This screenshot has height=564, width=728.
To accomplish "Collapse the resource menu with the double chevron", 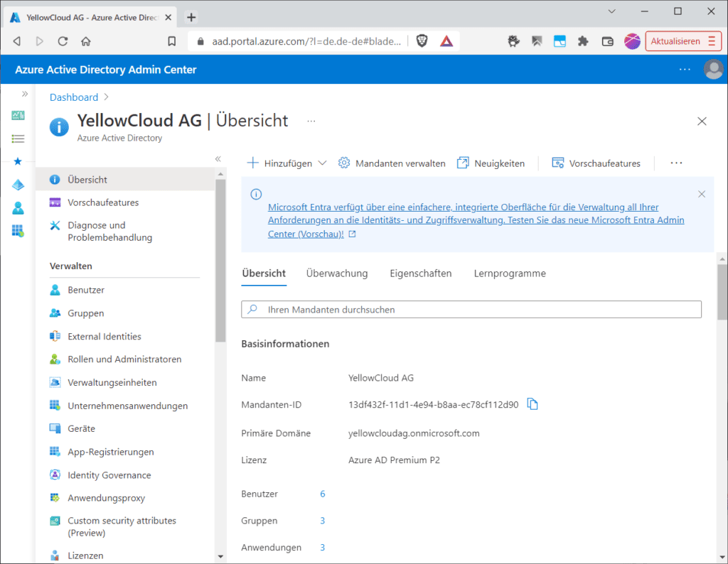I will (218, 159).
